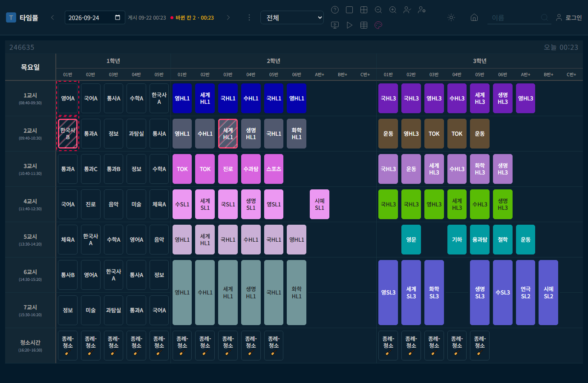Toggle light/dark theme with sun icon

(451, 17)
